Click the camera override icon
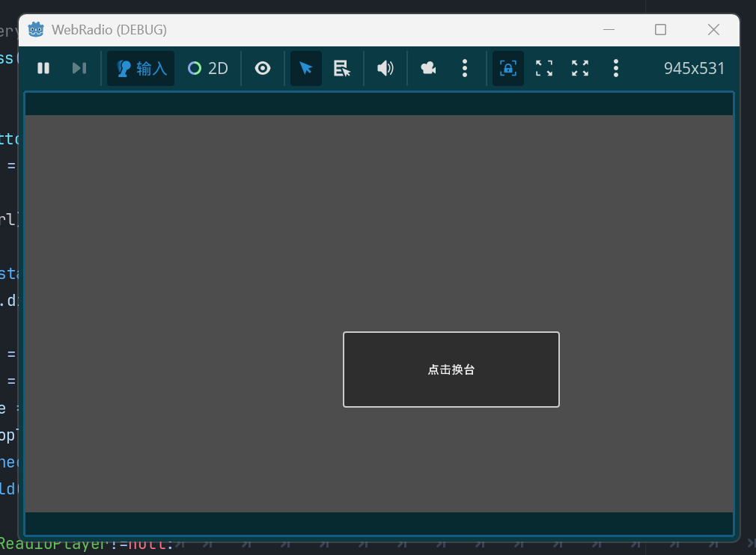 click(x=428, y=69)
